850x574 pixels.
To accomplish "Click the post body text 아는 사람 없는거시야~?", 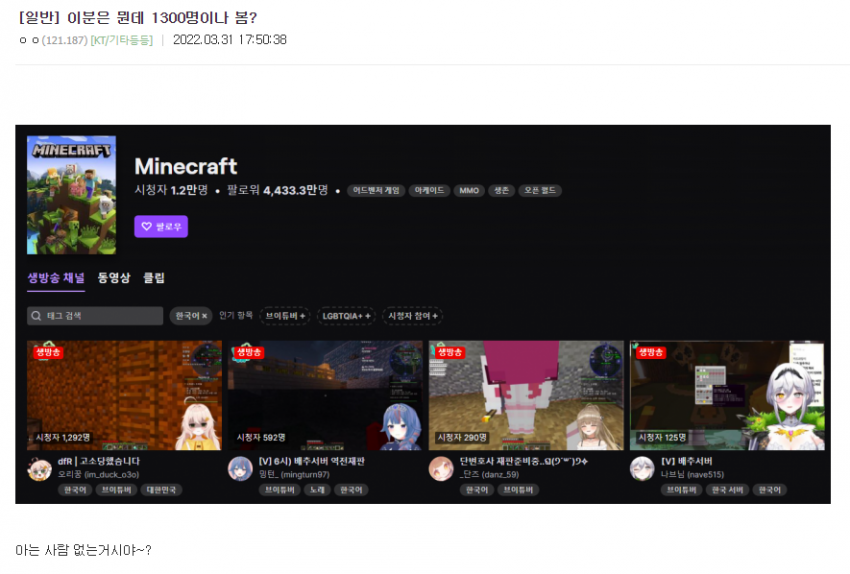I will coord(83,551).
